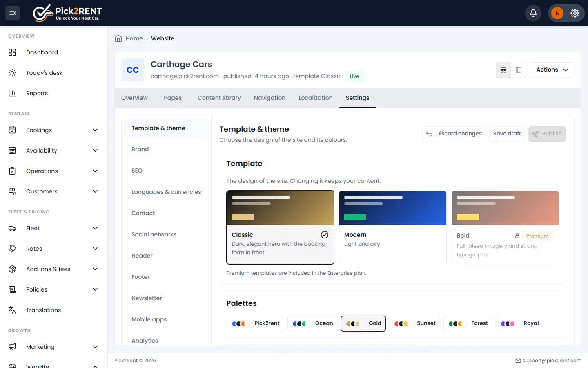The image size is (588, 368).
Task: Click the Translations sidebar icon
Action: pyautogui.click(x=12, y=310)
